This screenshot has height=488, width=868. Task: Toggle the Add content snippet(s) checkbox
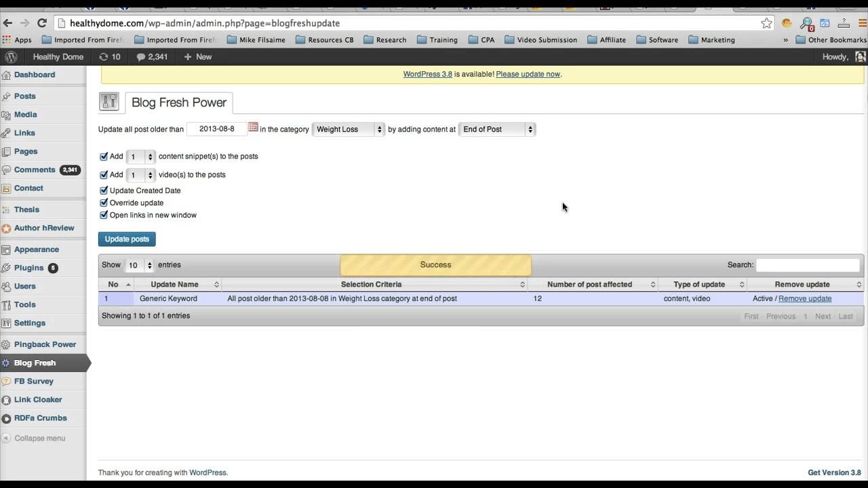point(104,156)
